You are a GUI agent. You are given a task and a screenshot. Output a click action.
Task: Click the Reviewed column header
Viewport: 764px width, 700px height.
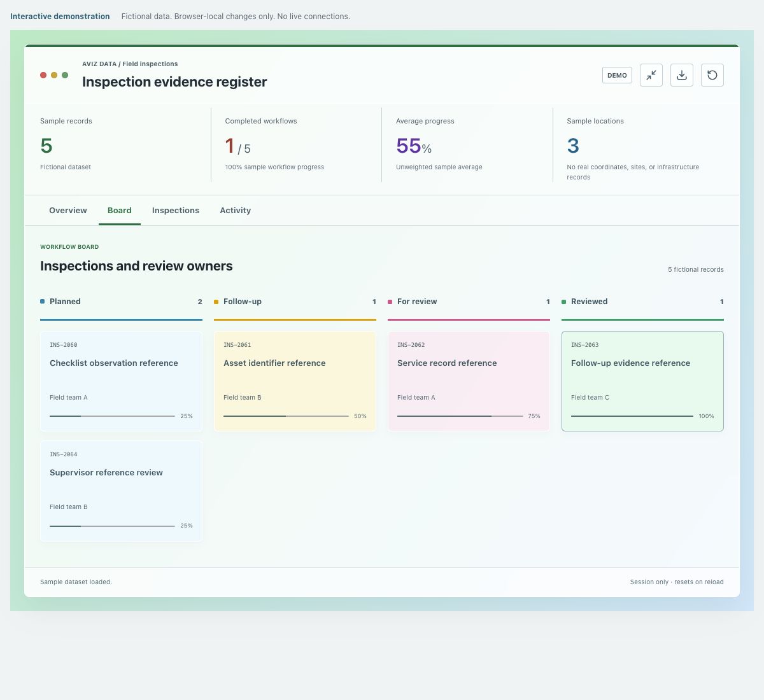pyautogui.click(x=642, y=302)
